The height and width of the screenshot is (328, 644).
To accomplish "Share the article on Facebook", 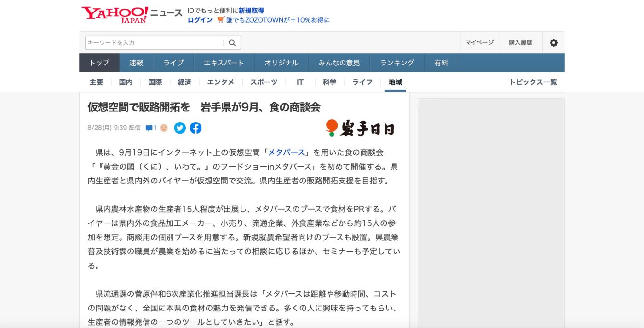I will pyautogui.click(x=195, y=128).
